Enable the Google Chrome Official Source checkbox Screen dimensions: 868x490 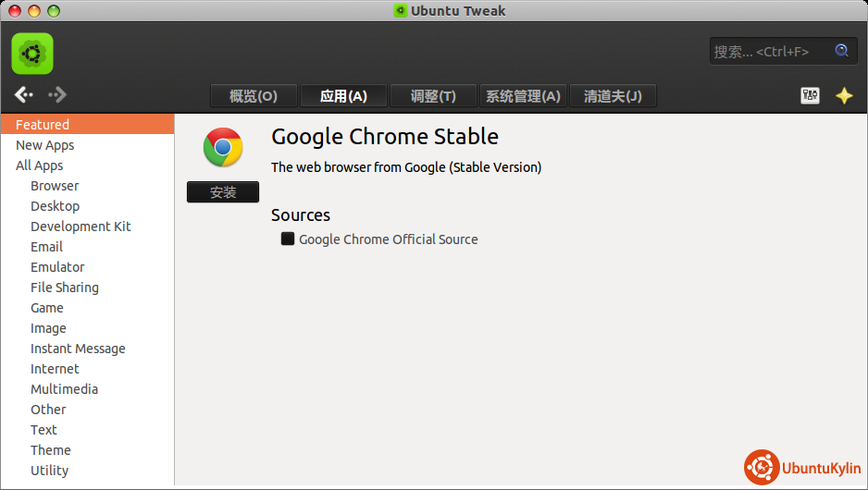coord(288,239)
